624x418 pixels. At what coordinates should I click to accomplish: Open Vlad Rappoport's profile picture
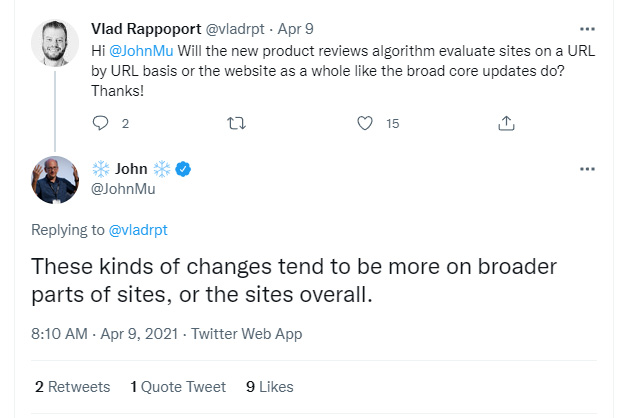click(55, 42)
